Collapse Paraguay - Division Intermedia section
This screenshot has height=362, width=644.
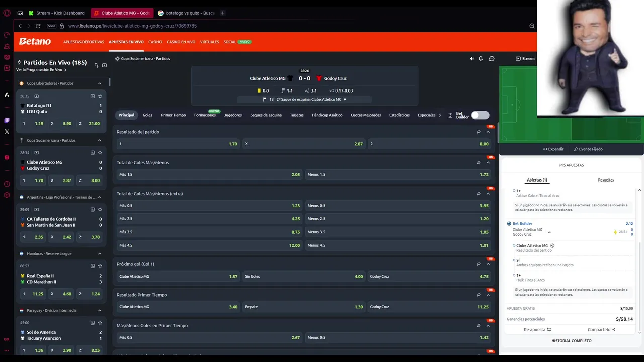(100, 310)
